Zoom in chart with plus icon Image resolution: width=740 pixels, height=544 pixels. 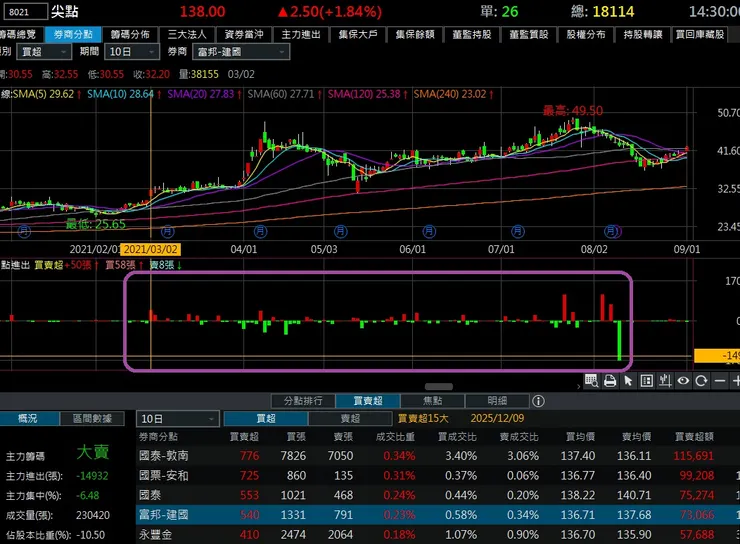735,380
